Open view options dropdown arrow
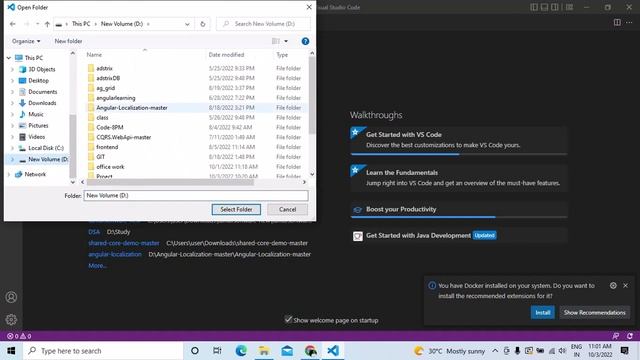This screenshot has width=640, height=360. tap(286, 41)
